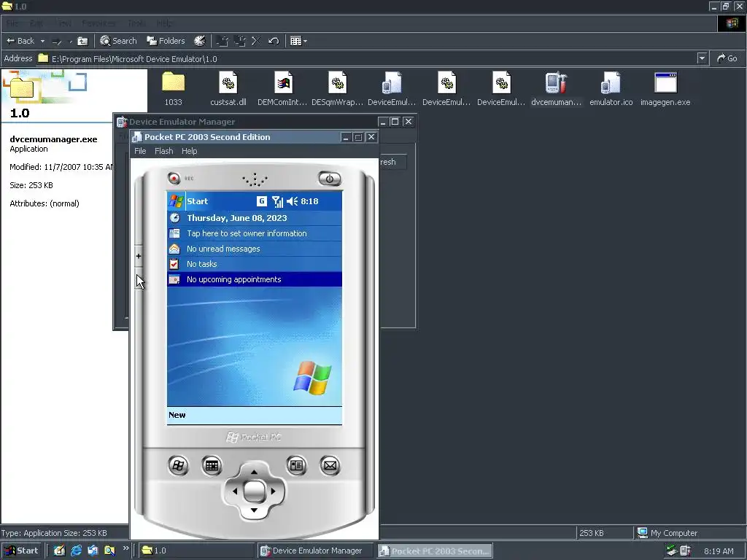Screen dimensions: 747x560
Task: Tap the speaker volume icon
Action: (x=292, y=201)
